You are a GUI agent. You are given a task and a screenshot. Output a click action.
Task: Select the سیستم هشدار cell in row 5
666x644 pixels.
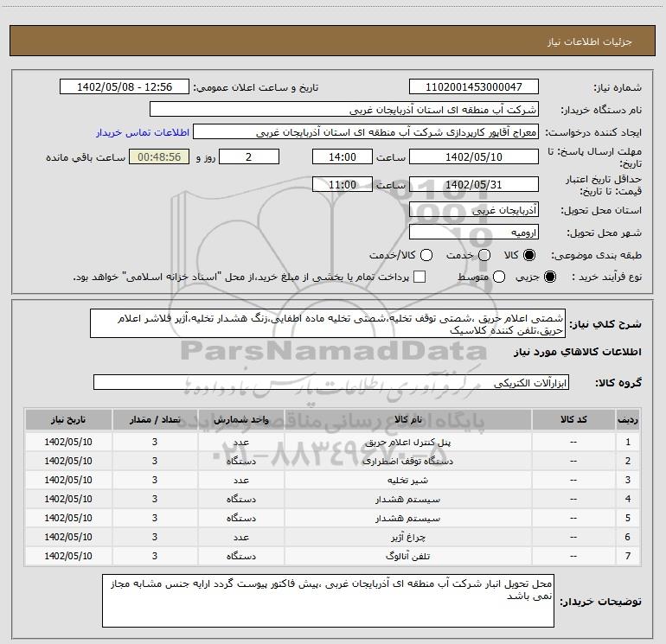point(407,519)
